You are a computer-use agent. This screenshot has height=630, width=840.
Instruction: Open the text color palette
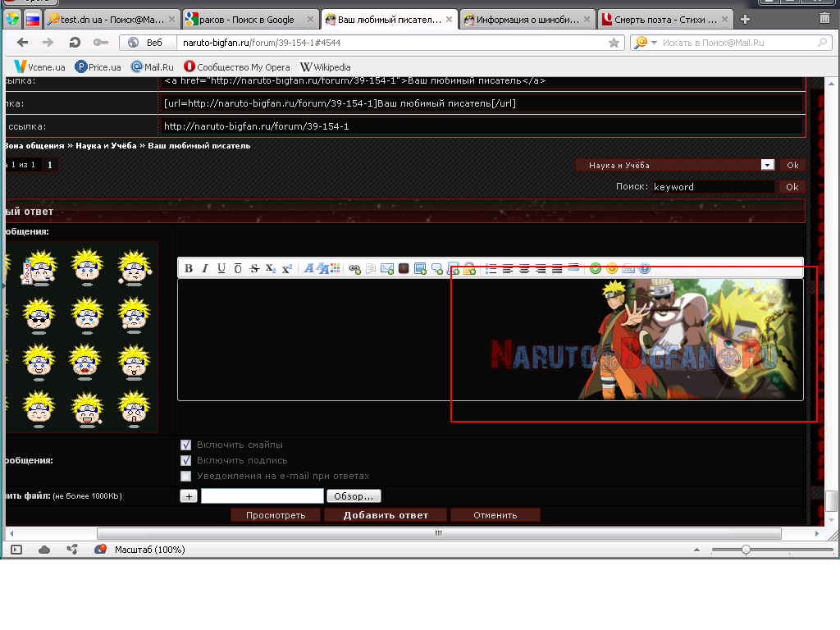pyautogui.click(x=336, y=268)
